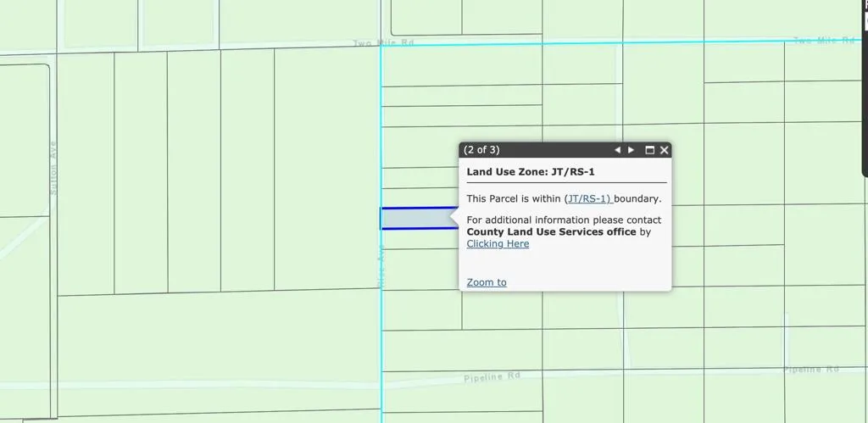868x423 pixels.
Task: Maximize the Land Use Zone popup
Action: point(650,150)
